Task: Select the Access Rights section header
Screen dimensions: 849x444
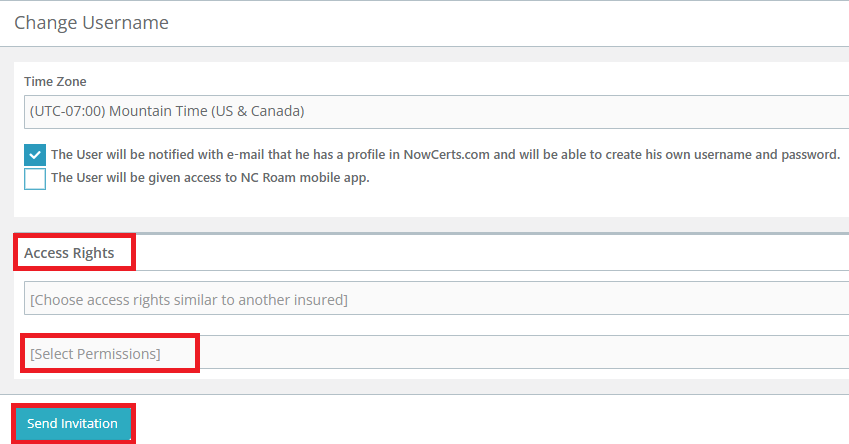Action: click(x=69, y=253)
